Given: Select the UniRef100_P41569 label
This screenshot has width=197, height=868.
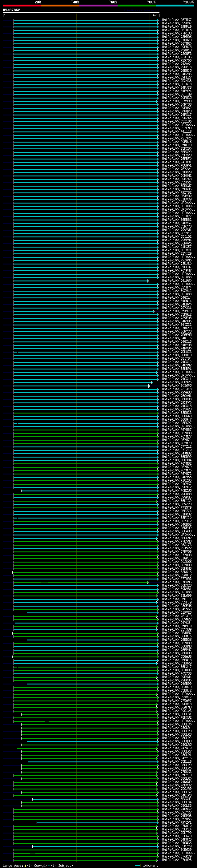Looking at the screenshot, I should pos(177,609).
